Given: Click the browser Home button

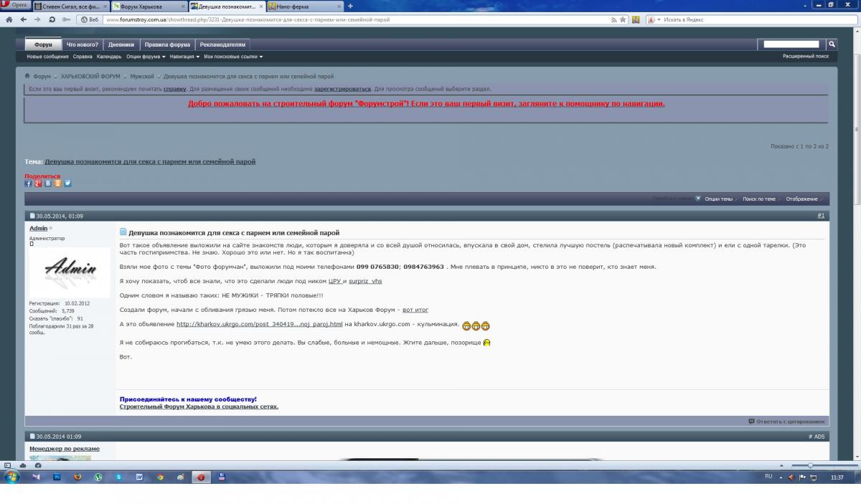Looking at the screenshot, I should (x=8, y=19).
